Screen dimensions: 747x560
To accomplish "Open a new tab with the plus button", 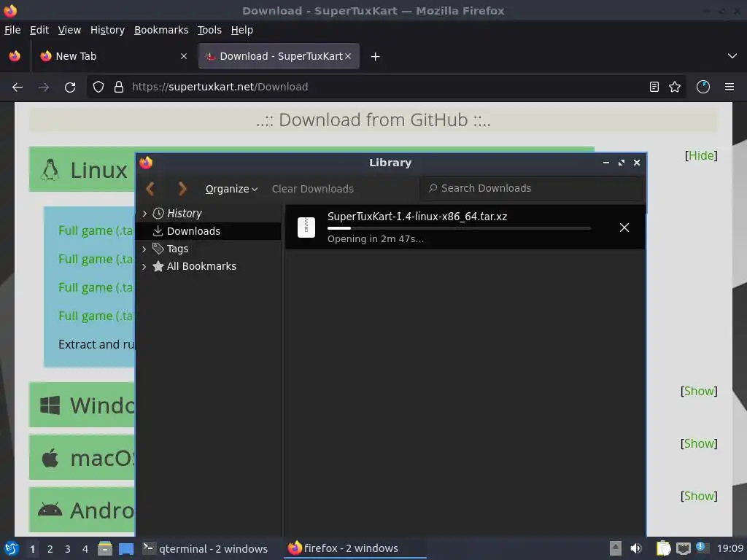I will point(376,57).
